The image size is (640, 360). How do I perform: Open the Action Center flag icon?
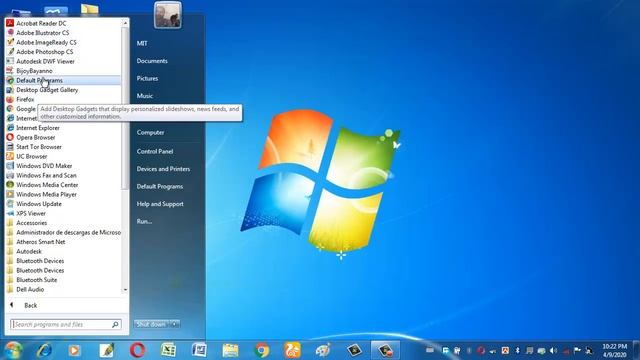tap(577, 350)
